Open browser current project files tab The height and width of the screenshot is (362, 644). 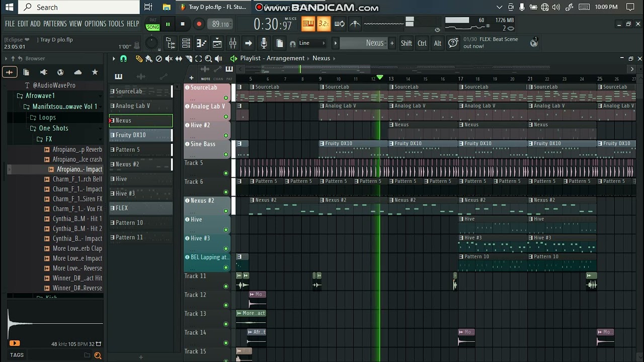click(x=26, y=72)
